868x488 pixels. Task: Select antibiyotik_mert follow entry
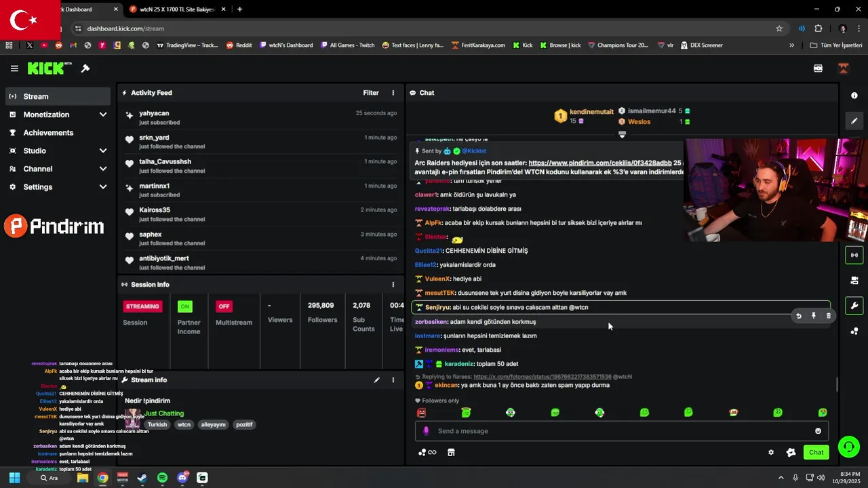tap(261, 262)
